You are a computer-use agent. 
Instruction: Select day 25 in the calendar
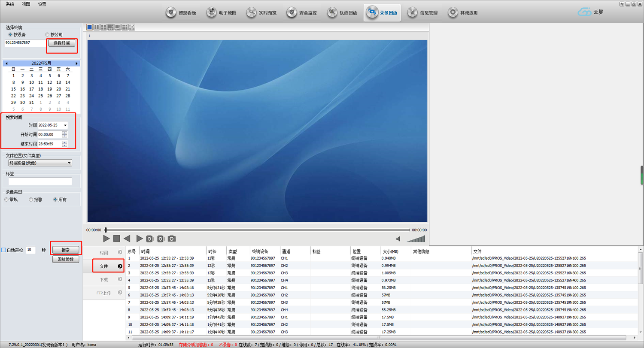40,96
